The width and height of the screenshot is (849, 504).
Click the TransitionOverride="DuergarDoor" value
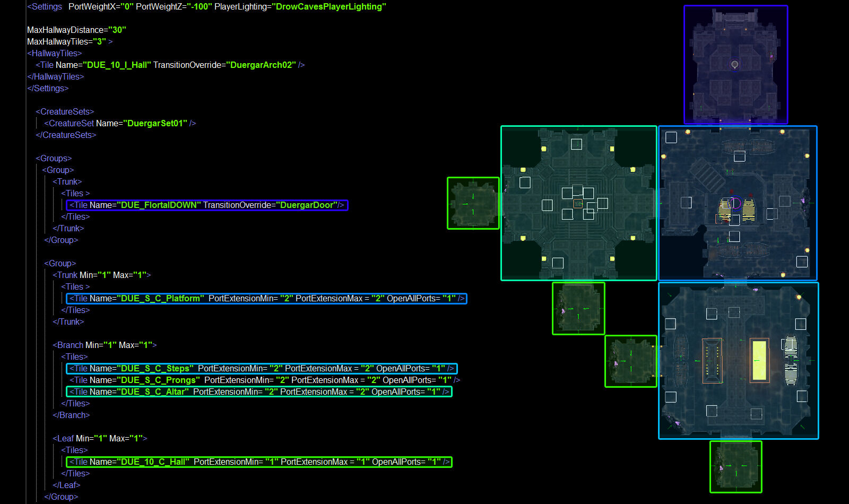coord(270,205)
